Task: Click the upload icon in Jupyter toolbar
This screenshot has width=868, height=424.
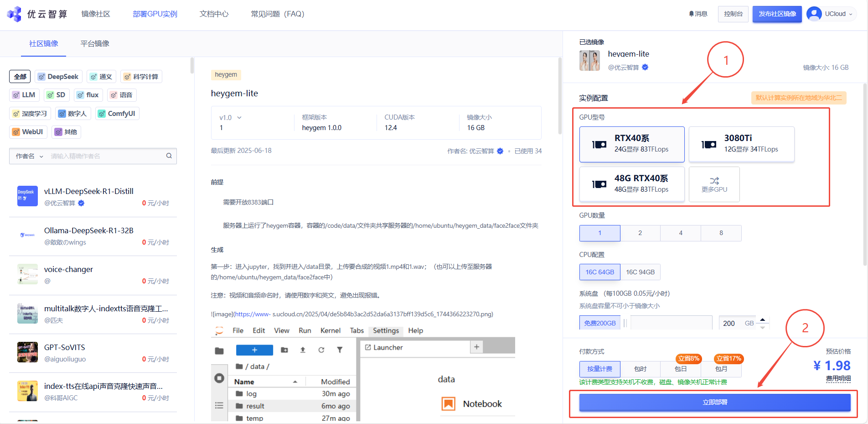Action: pos(303,350)
